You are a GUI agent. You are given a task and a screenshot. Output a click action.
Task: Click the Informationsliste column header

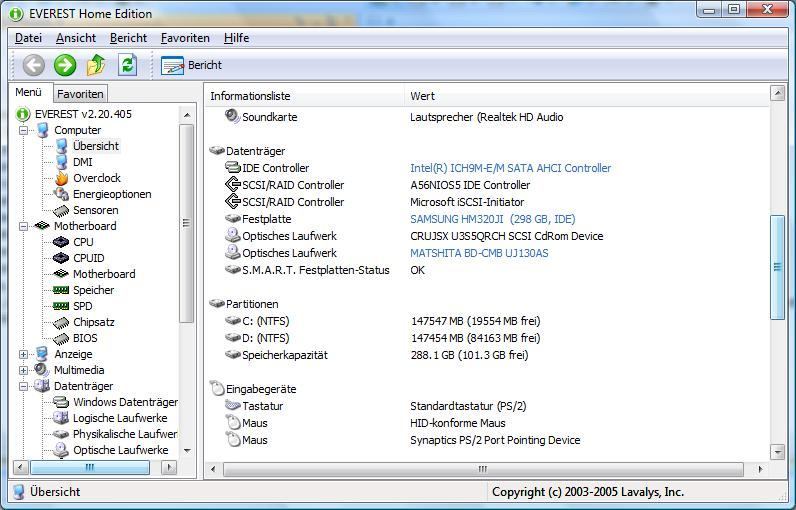305,96
